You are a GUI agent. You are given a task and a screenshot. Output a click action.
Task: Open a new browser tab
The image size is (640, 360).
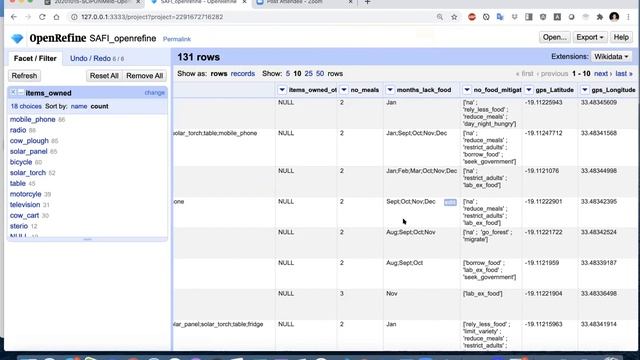pos(367,2)
